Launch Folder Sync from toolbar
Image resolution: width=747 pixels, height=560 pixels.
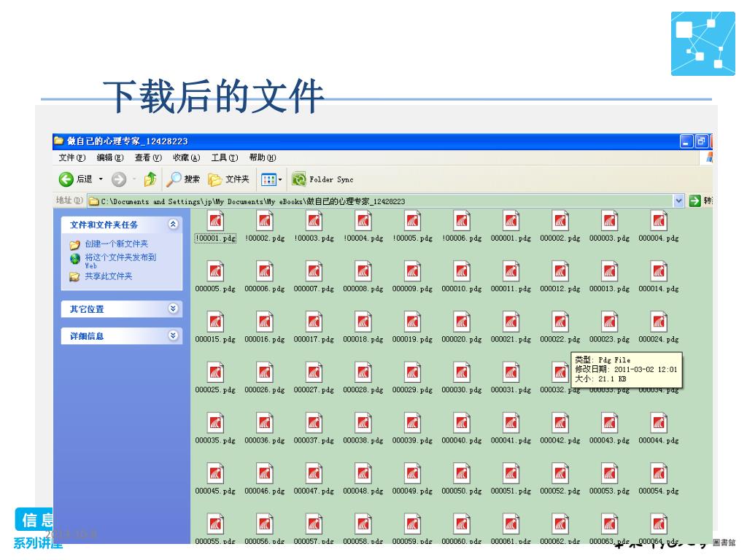pyautogui.click(x=322, y=179)
